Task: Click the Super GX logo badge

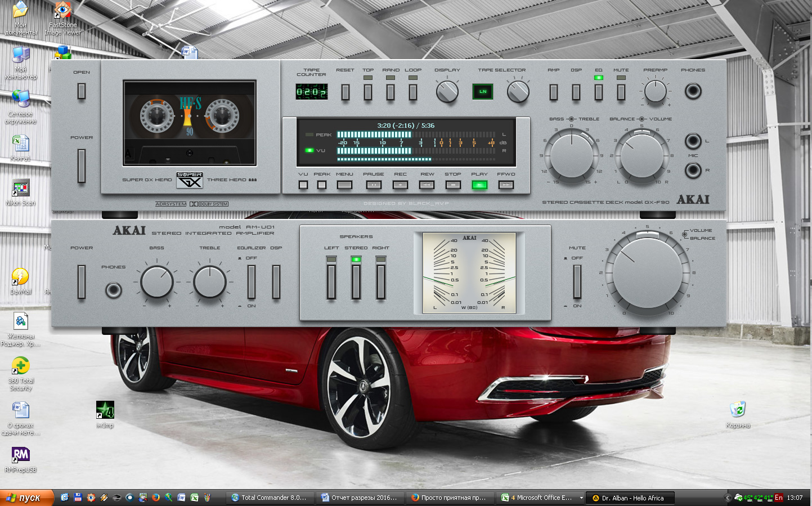Action: (190, 180)
